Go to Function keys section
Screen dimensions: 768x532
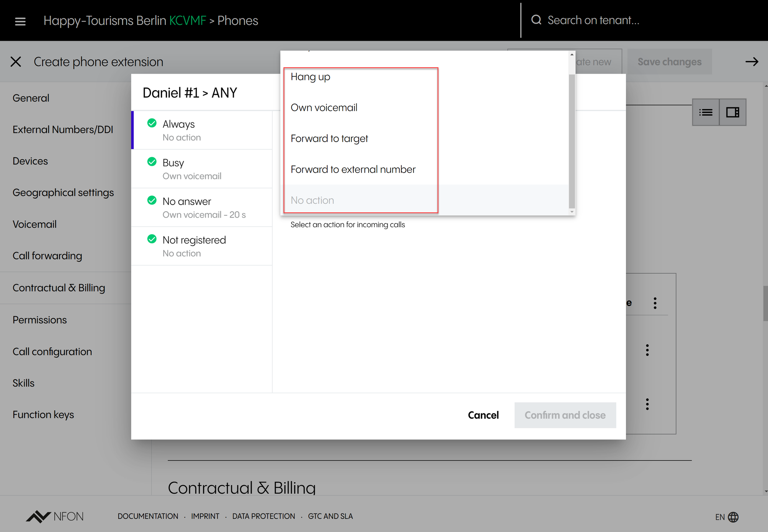tap(43, 415)
